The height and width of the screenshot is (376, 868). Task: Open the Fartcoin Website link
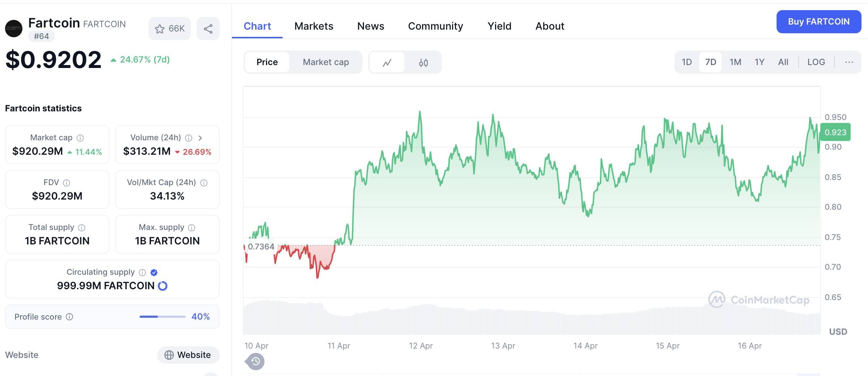pos(188,355)
